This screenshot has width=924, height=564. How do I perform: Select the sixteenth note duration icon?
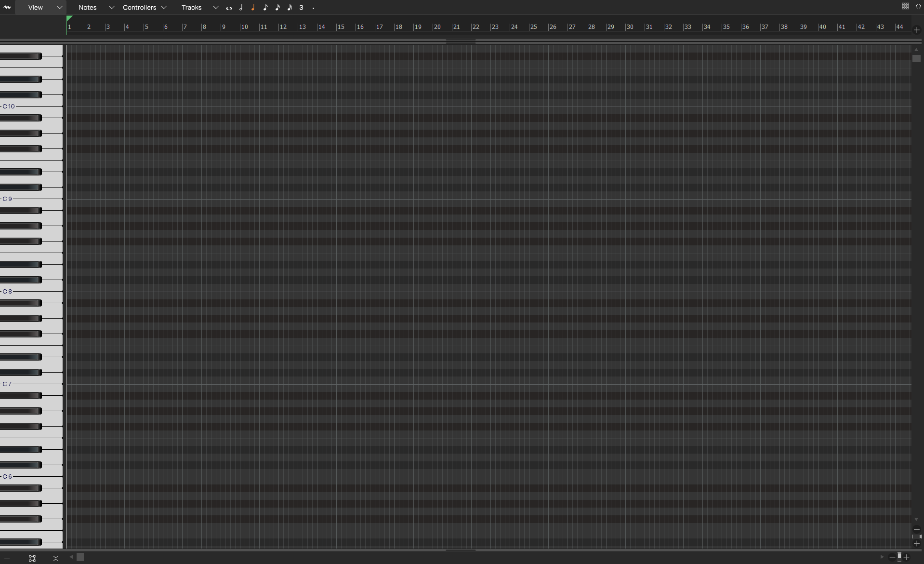pos(278,7)
